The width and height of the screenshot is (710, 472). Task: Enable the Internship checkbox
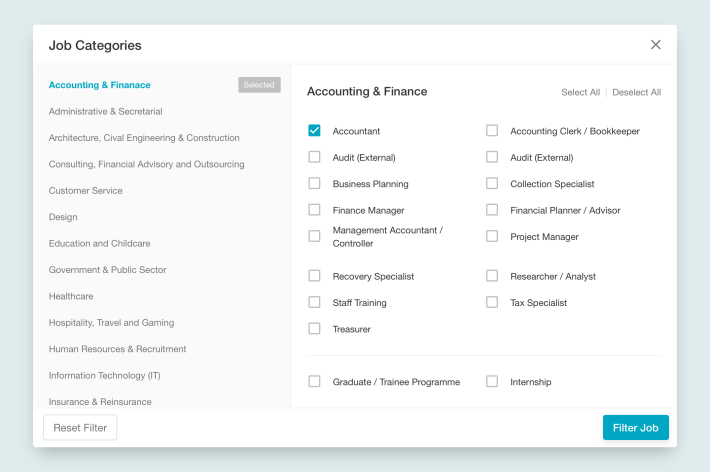pyautogui.click(x=492, y=382)
